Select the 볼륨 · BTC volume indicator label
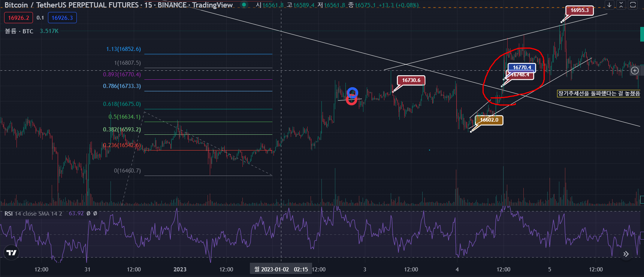Screen dimensions: 644x277 (x=19, y=31)
